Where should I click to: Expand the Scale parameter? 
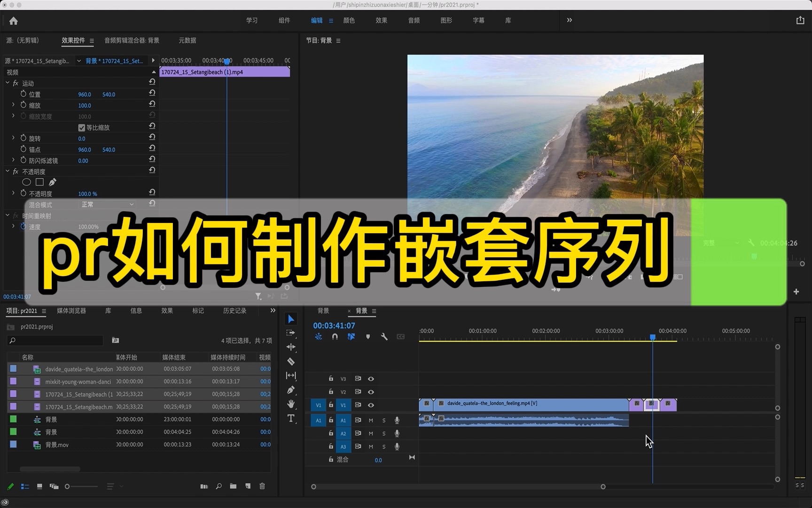[x=13, y=105]
